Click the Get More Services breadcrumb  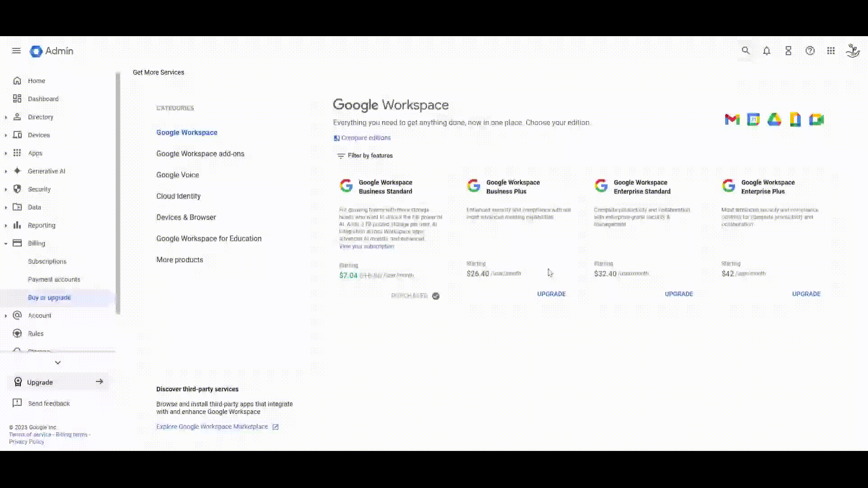158,73
